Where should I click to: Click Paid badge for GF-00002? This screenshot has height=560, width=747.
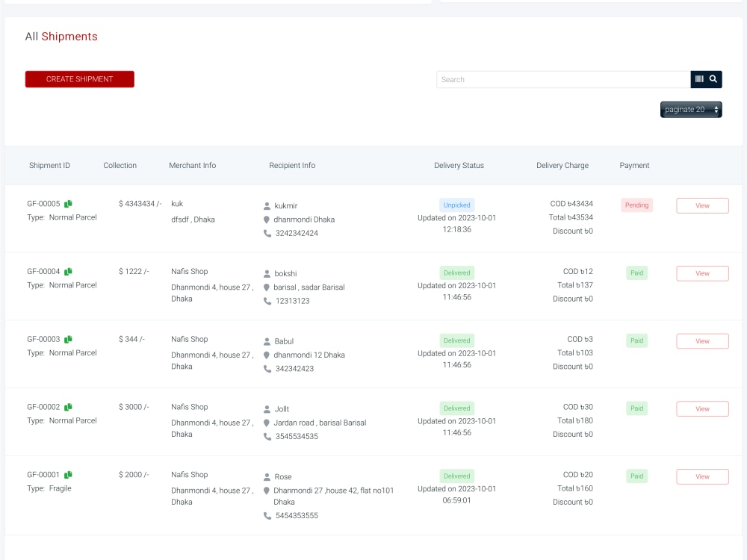(x=636, y=408)
